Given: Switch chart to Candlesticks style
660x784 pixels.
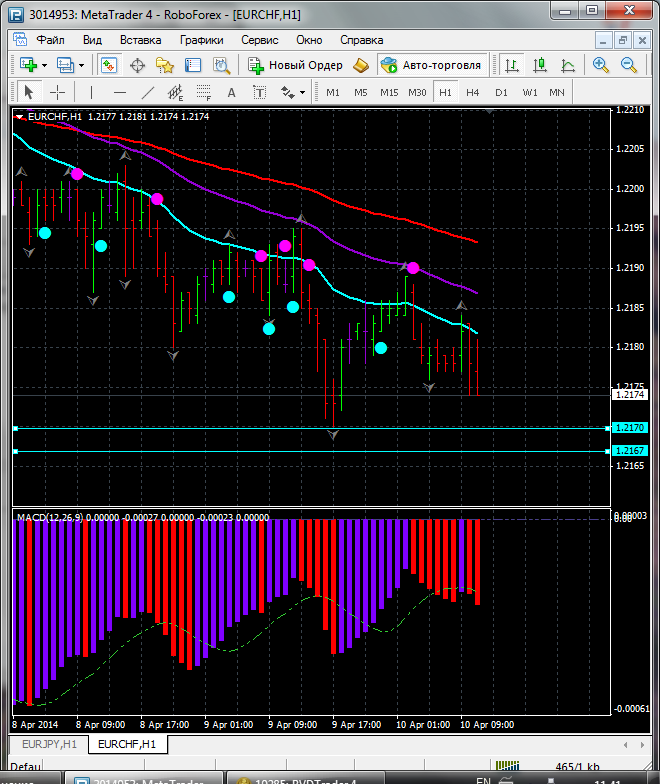Looking at the screenshot, I should (x=540, y=65).
